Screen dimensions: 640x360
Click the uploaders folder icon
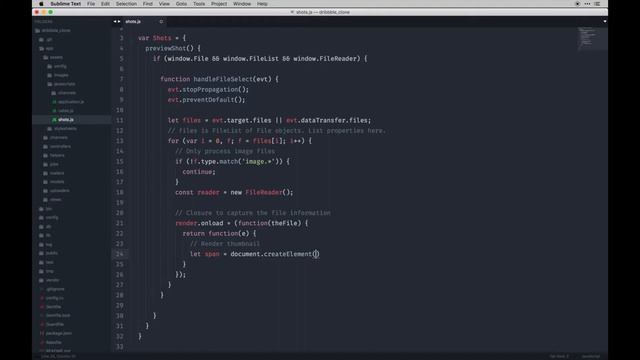[45, 191]
